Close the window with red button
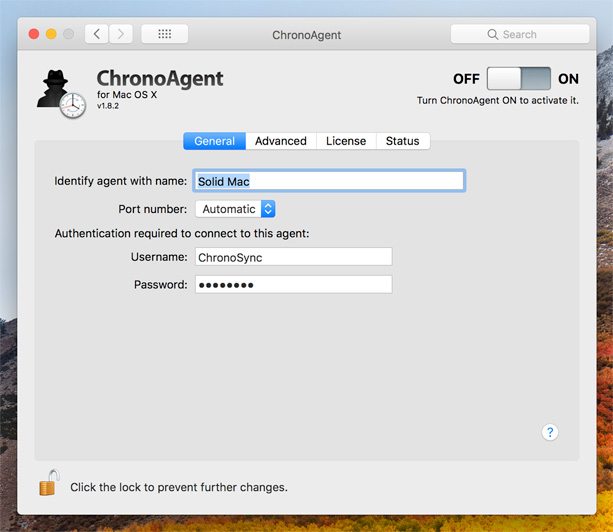The height and width of the screenshot is (532, 613). [x=34, y=34]
